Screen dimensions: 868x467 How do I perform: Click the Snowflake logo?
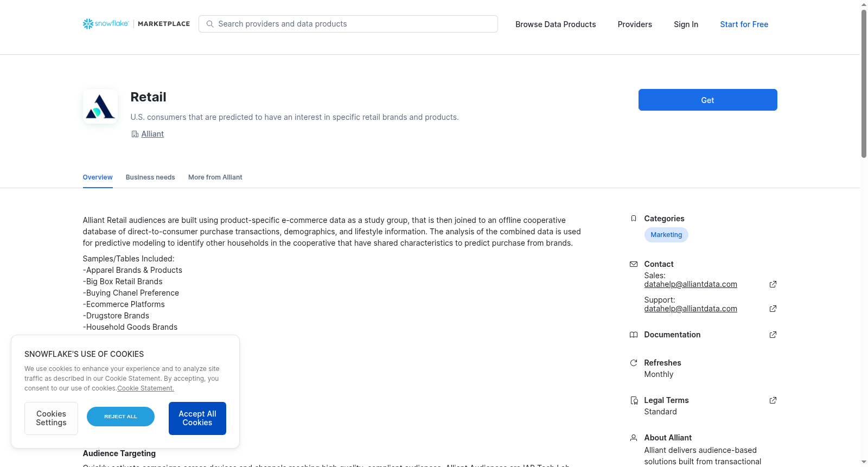pyautogui.click(x=106, y=24)
